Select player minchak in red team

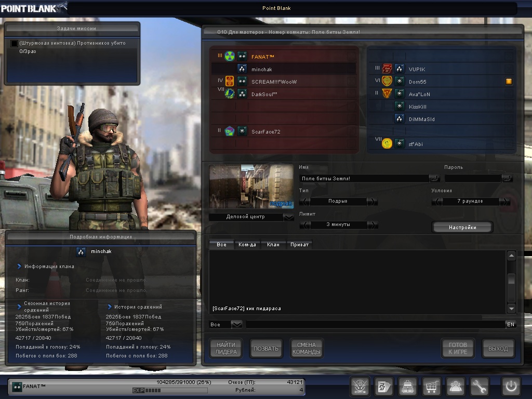pos(284,69)
